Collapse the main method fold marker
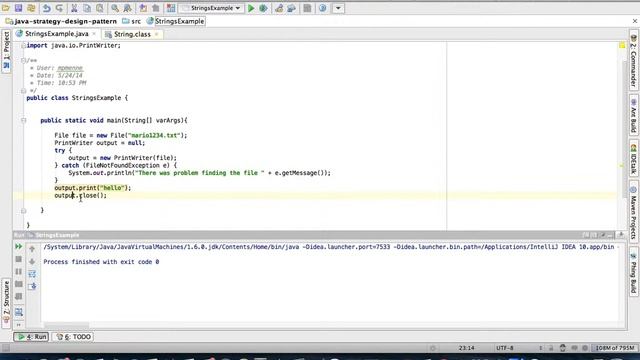The height and width of the screenshot is (360, 640). pos(23,120)
